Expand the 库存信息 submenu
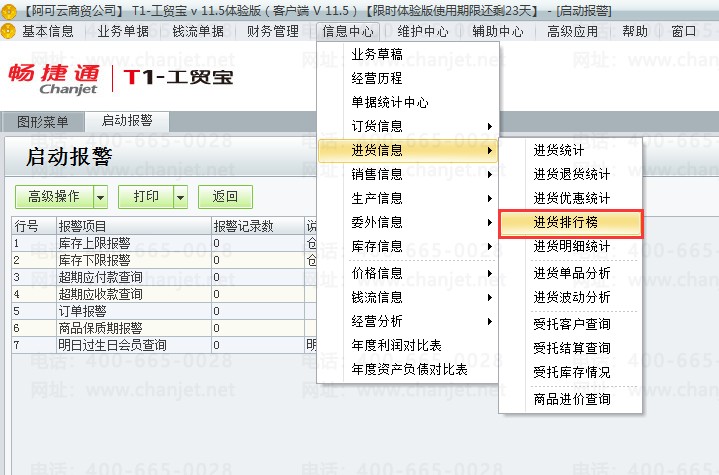The width and height of the screenshot is (719, 475). coord(407,246)
